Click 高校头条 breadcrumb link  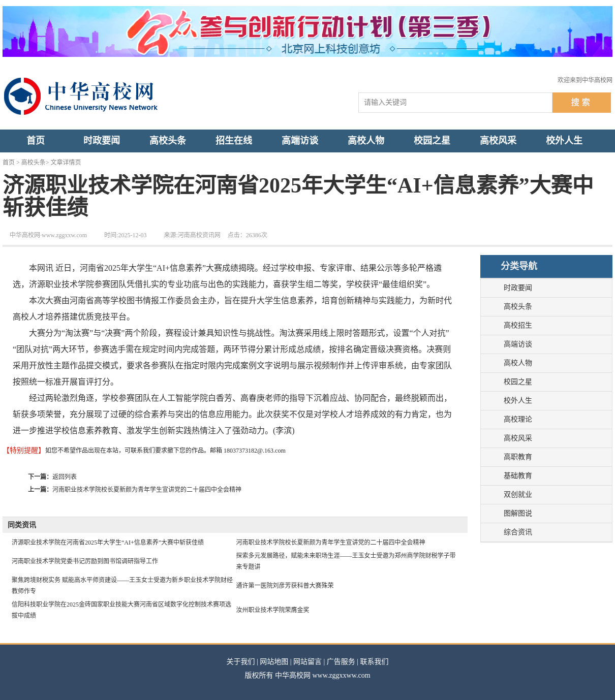pyautogui.click(x=33, y=163)
